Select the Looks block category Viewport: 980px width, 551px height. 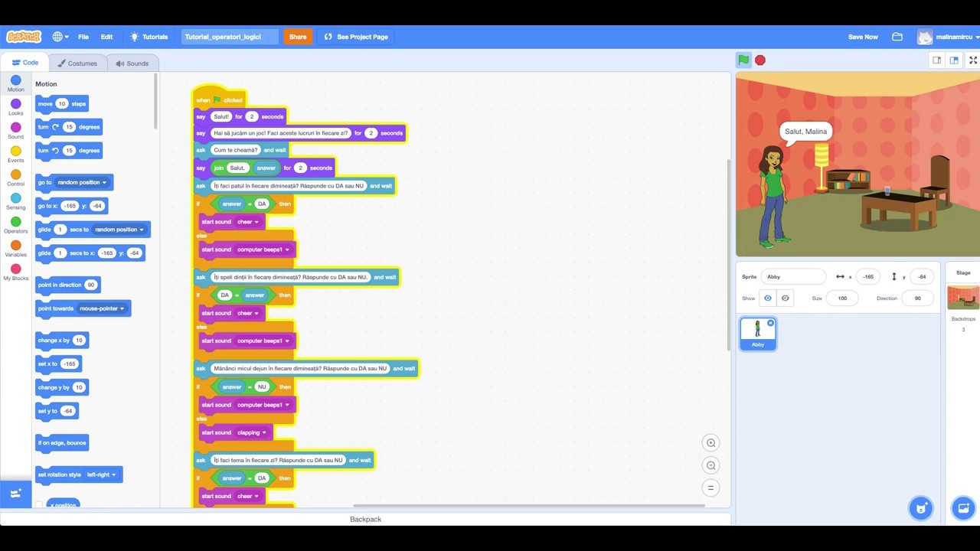click(15, 108)
